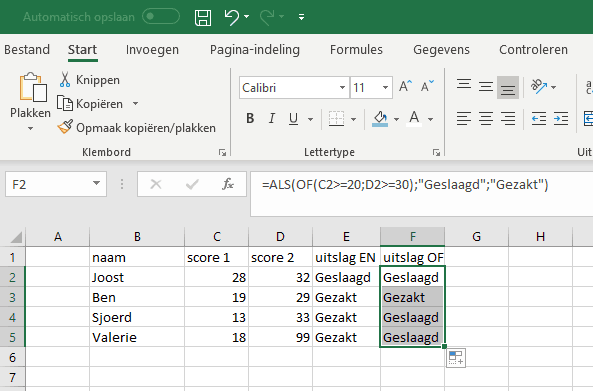Screen dimensions: 593x391
Task: Decrease indent icon
Action: pyautogui.click(x=539, y=119)
